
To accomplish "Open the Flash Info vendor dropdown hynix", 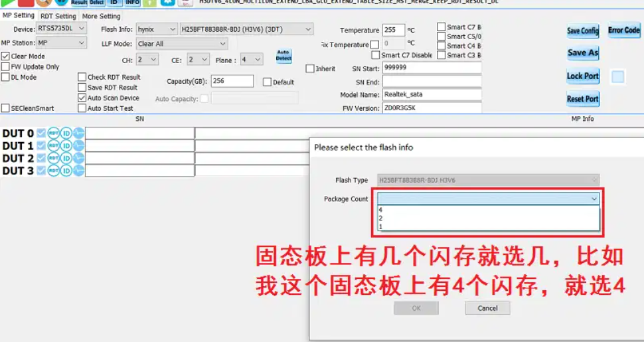I will click(x=157, y=29).
